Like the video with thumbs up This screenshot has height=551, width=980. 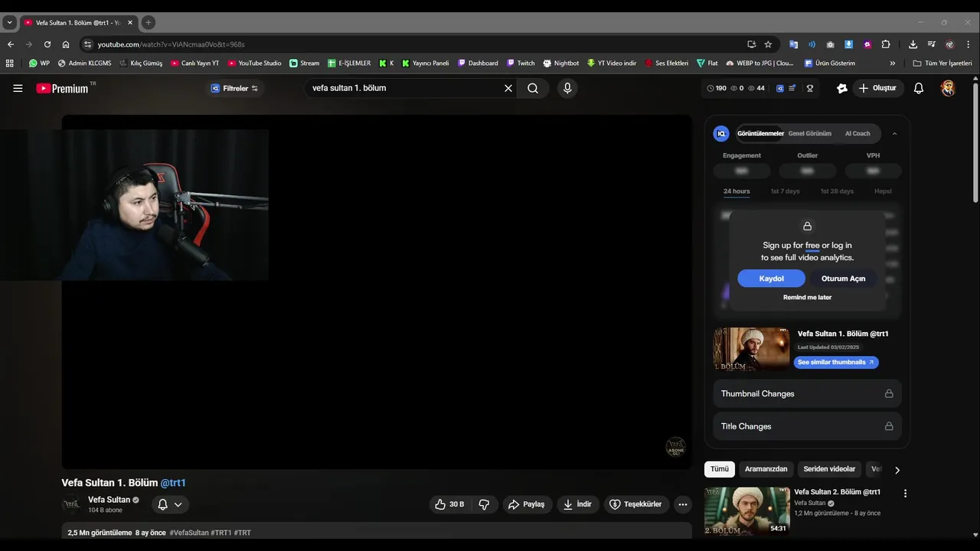[450, 504]
